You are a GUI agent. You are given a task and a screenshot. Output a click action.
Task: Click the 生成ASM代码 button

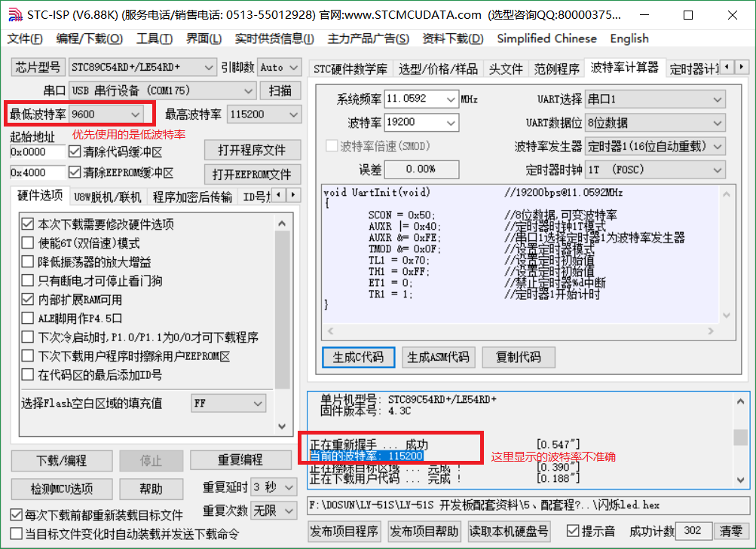(x=438, y=357)
